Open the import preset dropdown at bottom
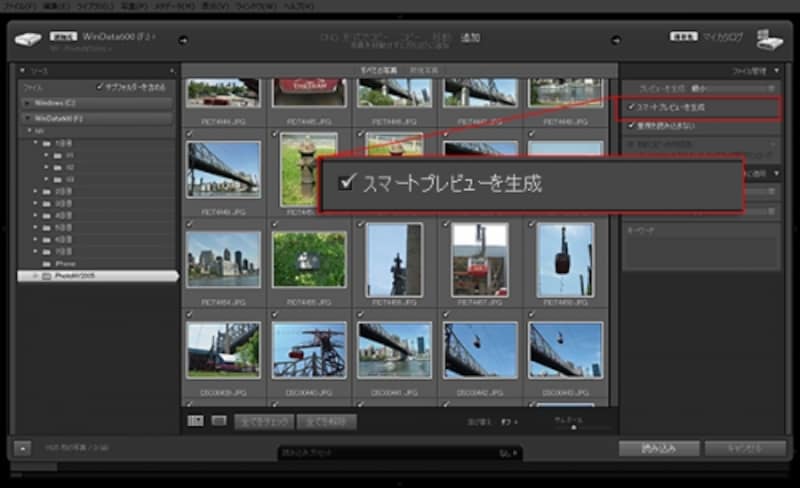 coord(508,453)
